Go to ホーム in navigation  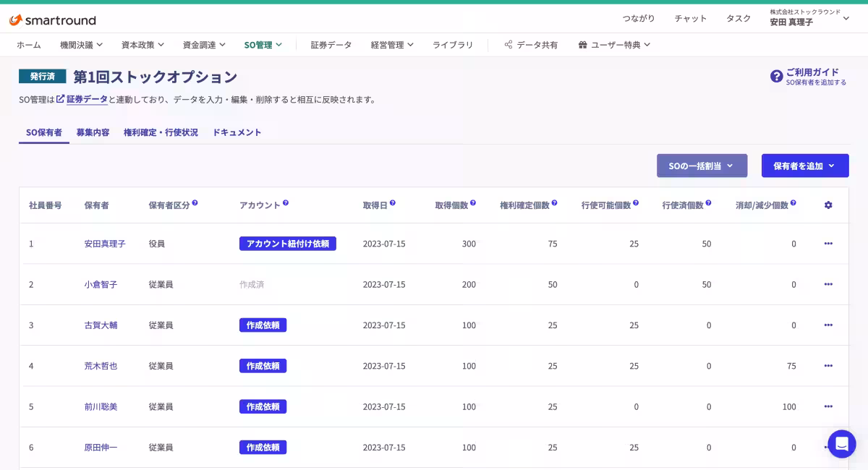(29, 45)
